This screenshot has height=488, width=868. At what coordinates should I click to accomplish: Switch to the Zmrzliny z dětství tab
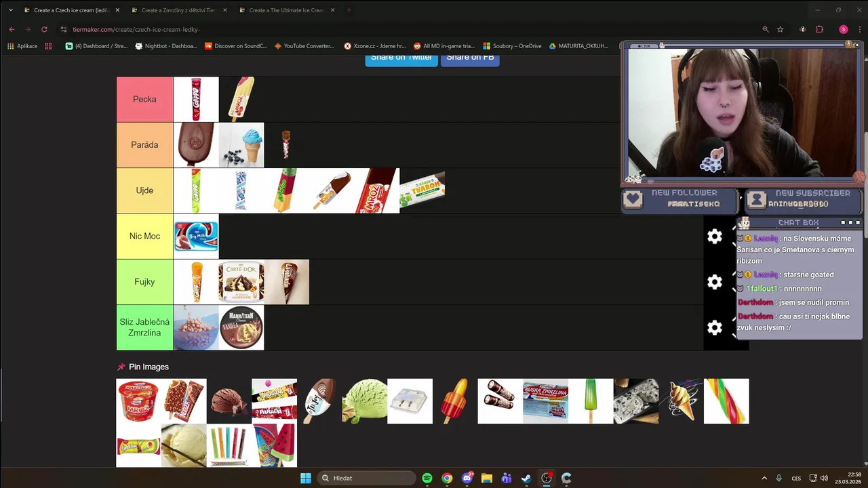click(178, 10)
